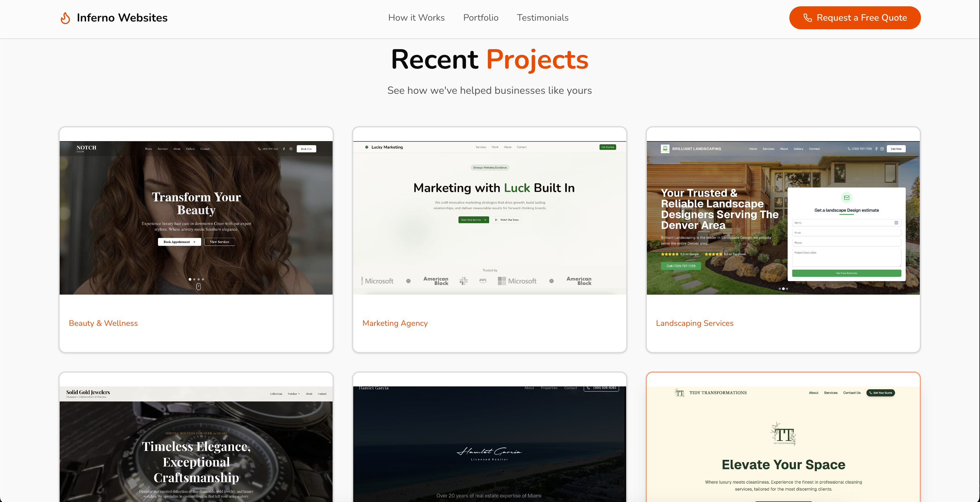
Task: Click the Instagram icon on Brilliant Landscaping navbar
Action: (x=882, y=149)
